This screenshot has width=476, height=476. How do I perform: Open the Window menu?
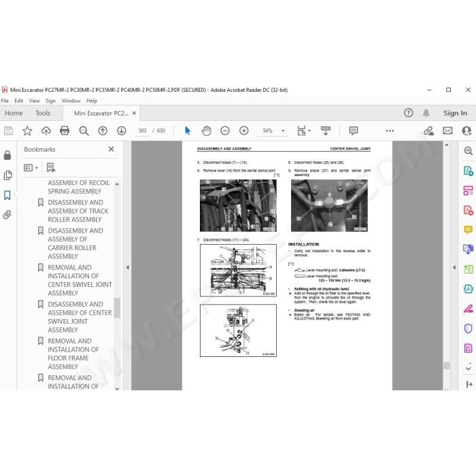(71, 101)
